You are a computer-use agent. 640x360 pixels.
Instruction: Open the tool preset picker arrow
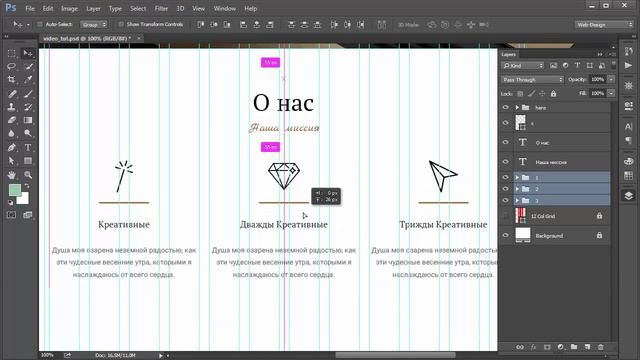pos(28,24)
